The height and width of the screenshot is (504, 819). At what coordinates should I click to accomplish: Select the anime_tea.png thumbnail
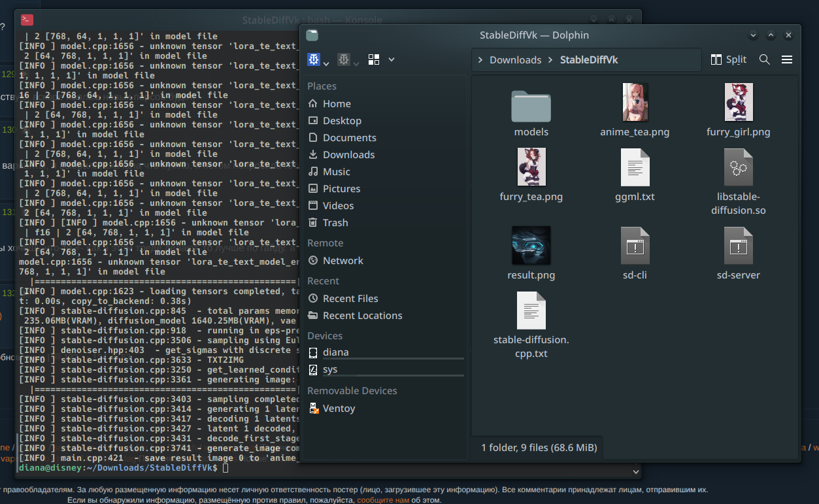point(635,102)
